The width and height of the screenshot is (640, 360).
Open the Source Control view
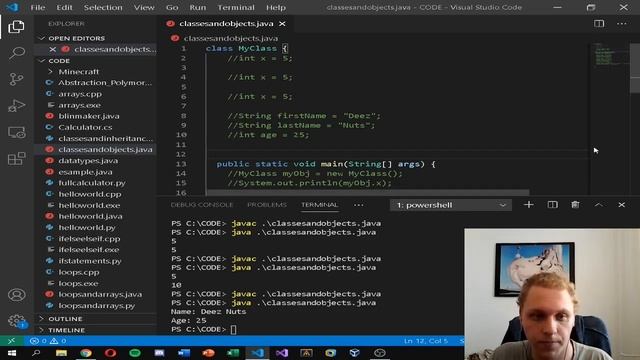click(x=16, y=79)
